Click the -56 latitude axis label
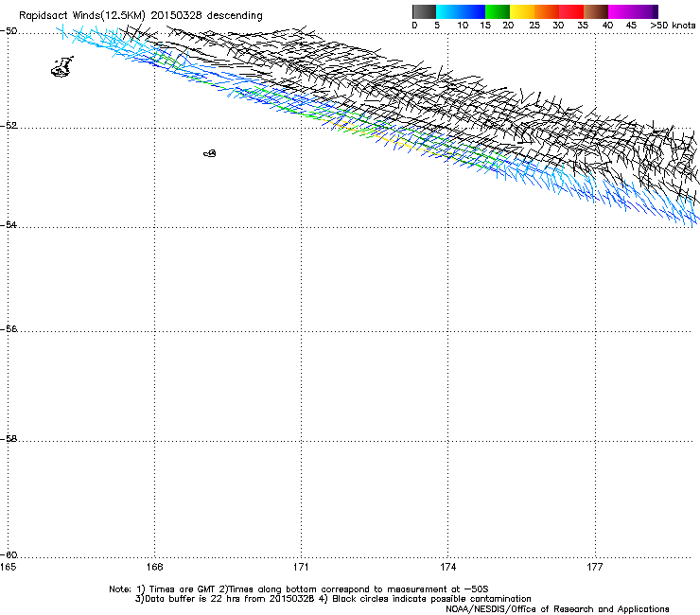Screen dimensions: 700x615 9,328
